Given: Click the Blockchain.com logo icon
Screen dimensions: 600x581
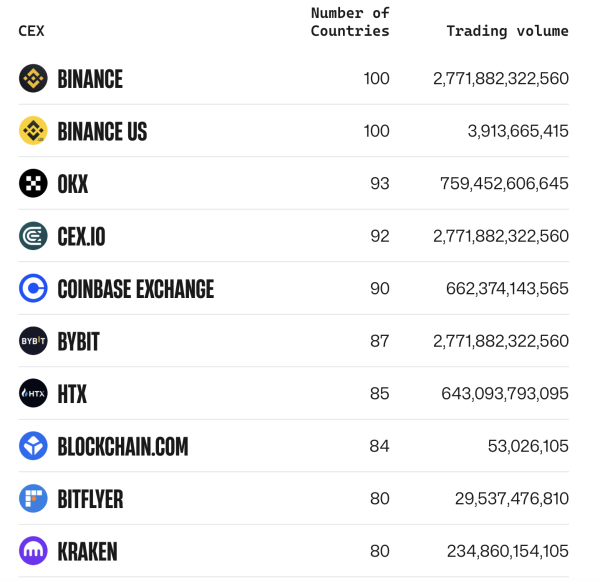Looking at the screenshot, I should click(x=33, y=446).
